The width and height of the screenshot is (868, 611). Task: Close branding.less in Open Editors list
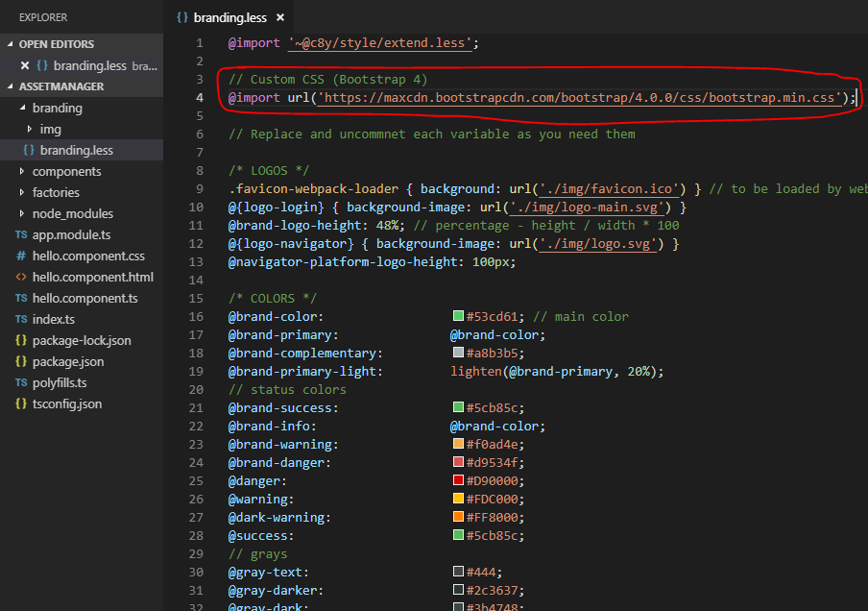coord(26,65)
